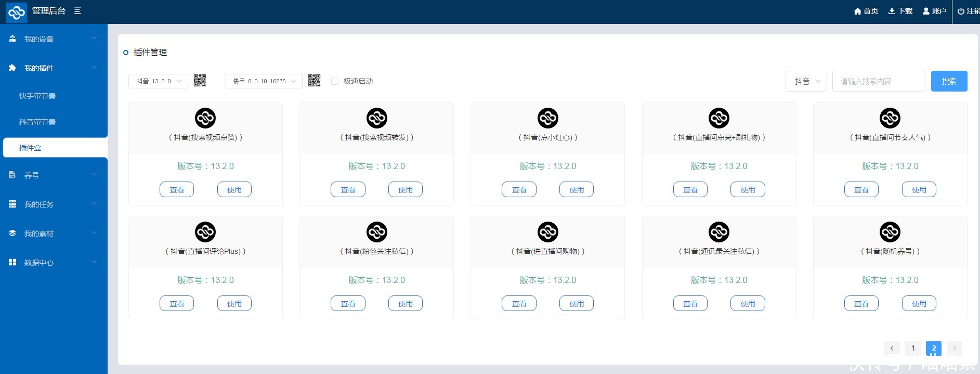View details of 抖音(搜索视频点赞) plugin
The image size is (980, 374).
click(177, 190)
